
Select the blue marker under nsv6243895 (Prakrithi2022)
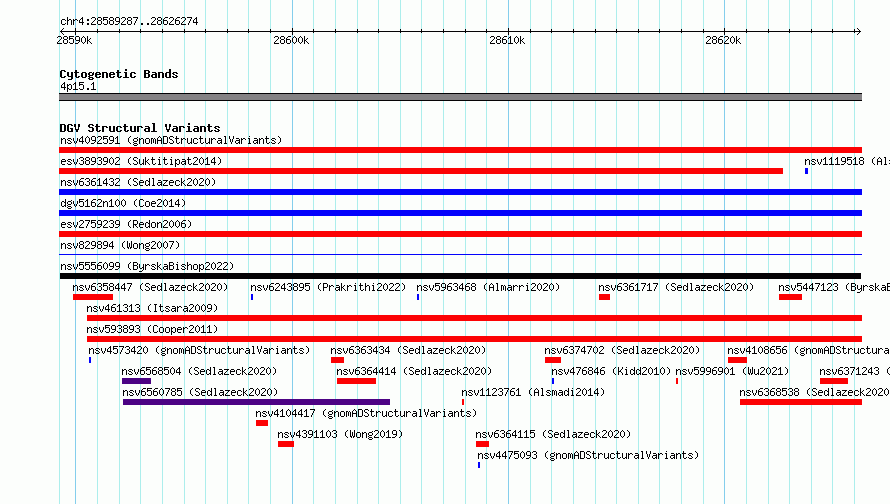pos(252,297)
